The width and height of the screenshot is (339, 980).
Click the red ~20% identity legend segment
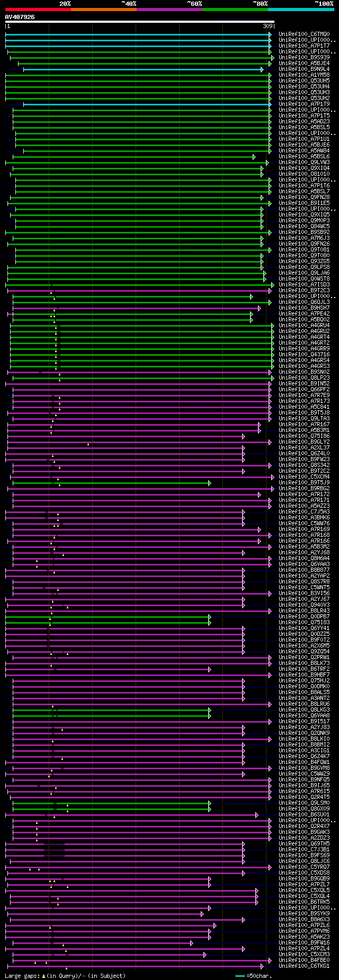click(x=38, y=9)
